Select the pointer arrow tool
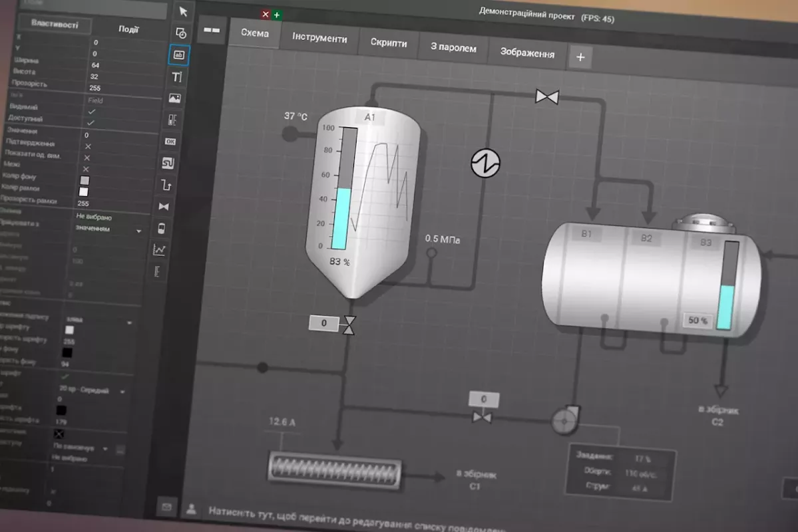This screenshot has width=798, height=532. coord(184,11)
